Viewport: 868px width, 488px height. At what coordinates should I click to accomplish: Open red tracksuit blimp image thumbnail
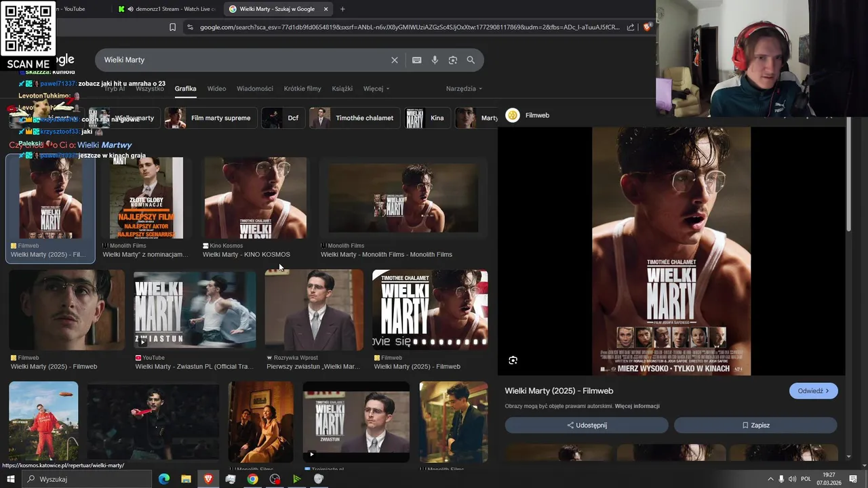(x=43, y=422)
